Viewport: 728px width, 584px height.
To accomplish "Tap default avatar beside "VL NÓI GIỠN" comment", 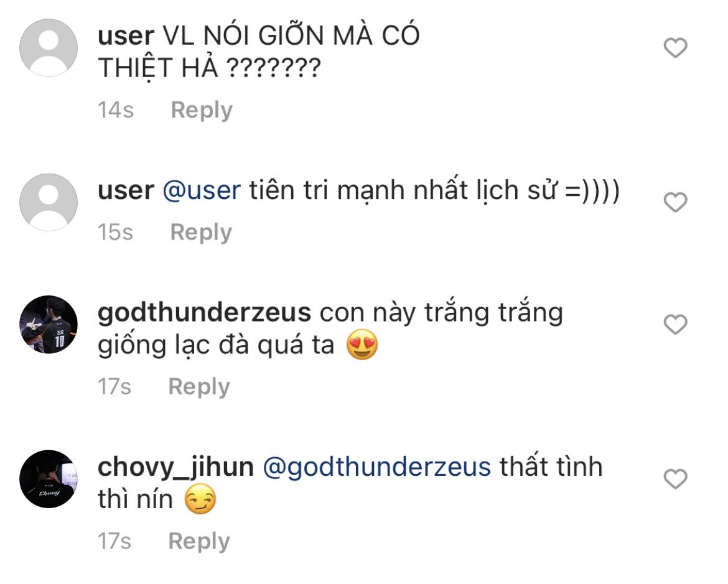I will 49,48.
